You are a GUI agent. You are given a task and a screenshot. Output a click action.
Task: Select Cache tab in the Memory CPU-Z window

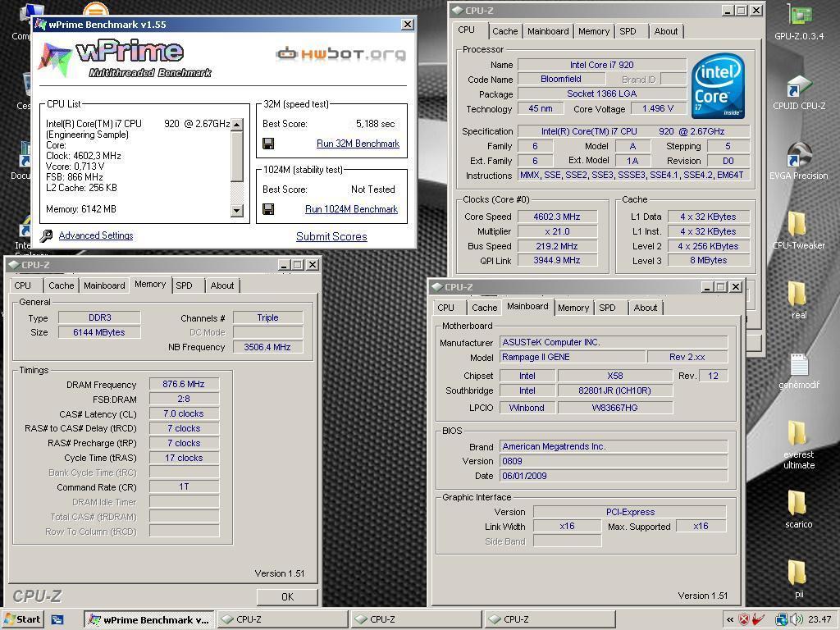click(x=61, y=285)
